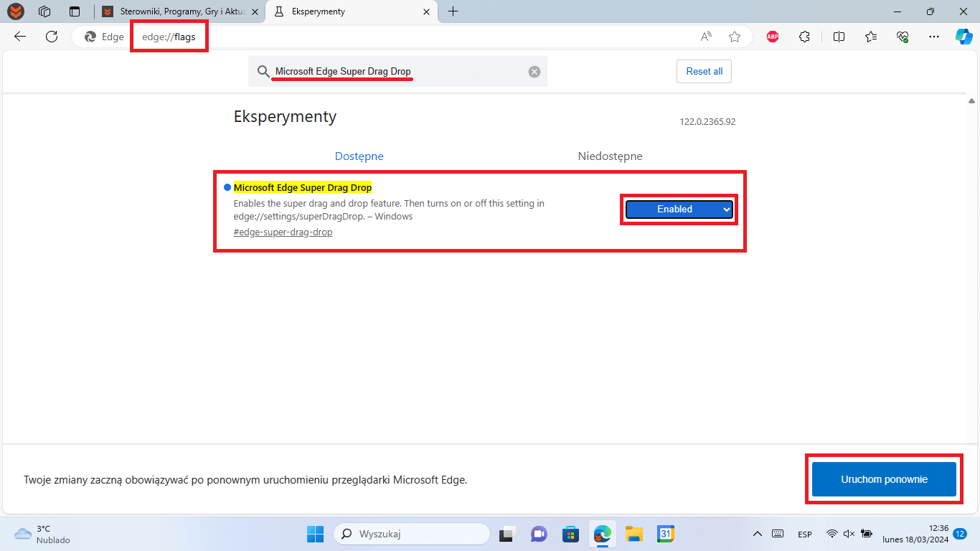Click the battery tray icon
Screen dimensions: 980x551
tap(867, 534)
